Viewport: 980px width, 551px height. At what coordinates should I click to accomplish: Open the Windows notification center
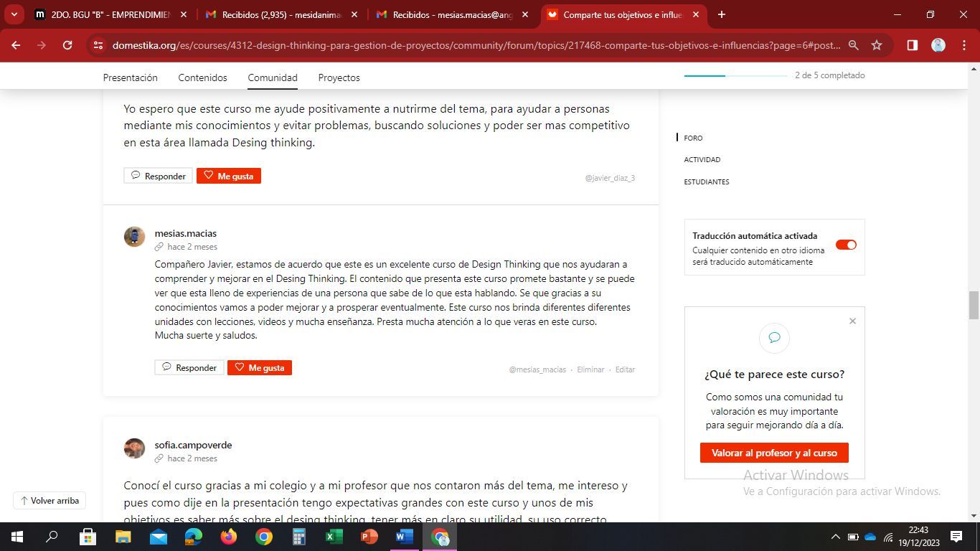point(956,537)
